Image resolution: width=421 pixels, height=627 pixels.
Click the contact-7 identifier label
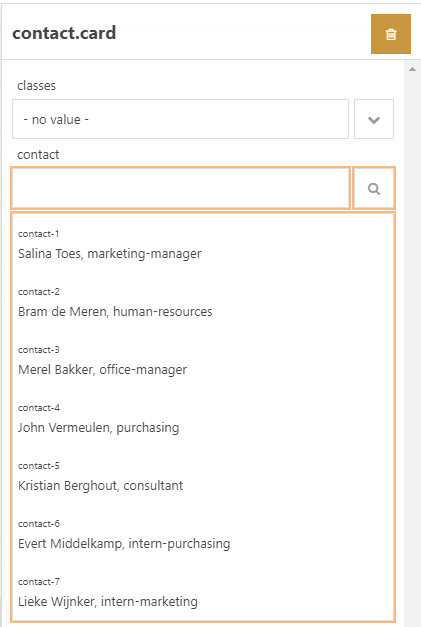point(39,581)
